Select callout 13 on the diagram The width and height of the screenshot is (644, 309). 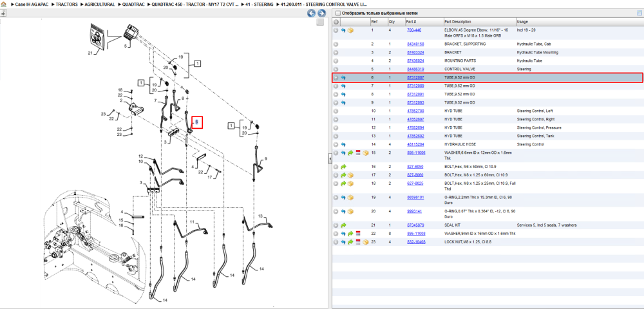tap(260, 216)
